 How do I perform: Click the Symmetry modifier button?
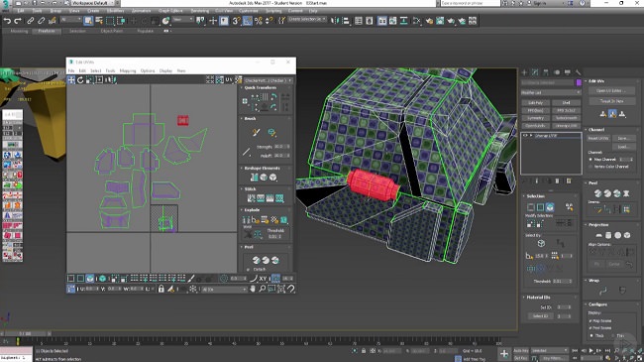tap(535, 118)
